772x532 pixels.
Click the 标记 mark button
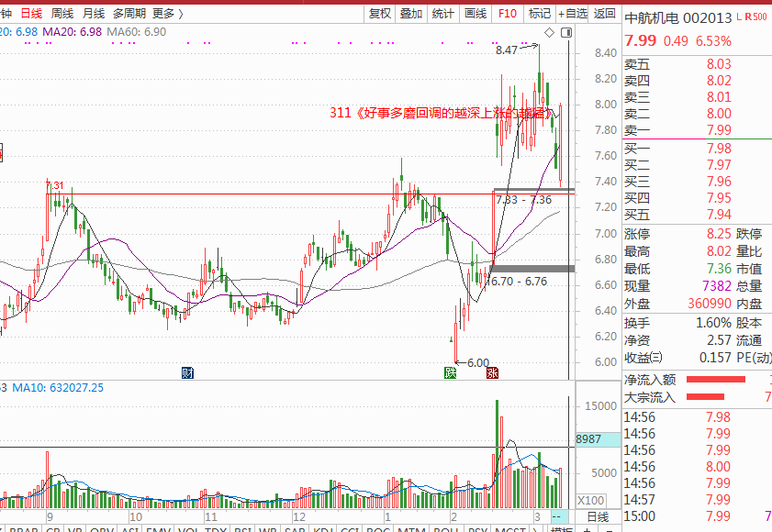[x=540, y=14]
